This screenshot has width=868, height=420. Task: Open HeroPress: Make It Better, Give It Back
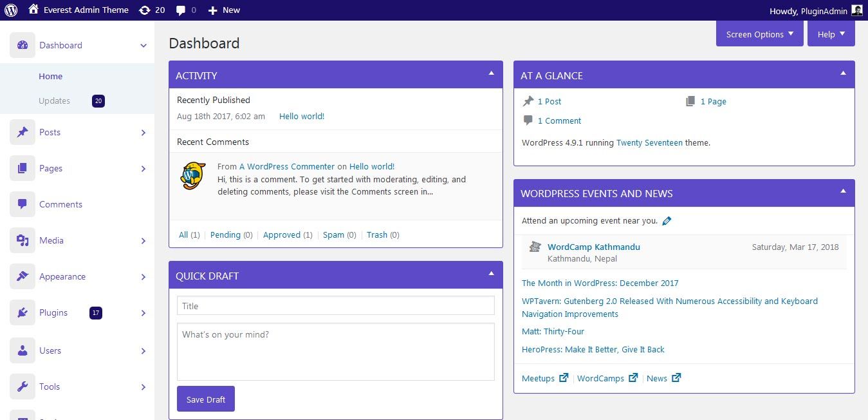(593, 349)
